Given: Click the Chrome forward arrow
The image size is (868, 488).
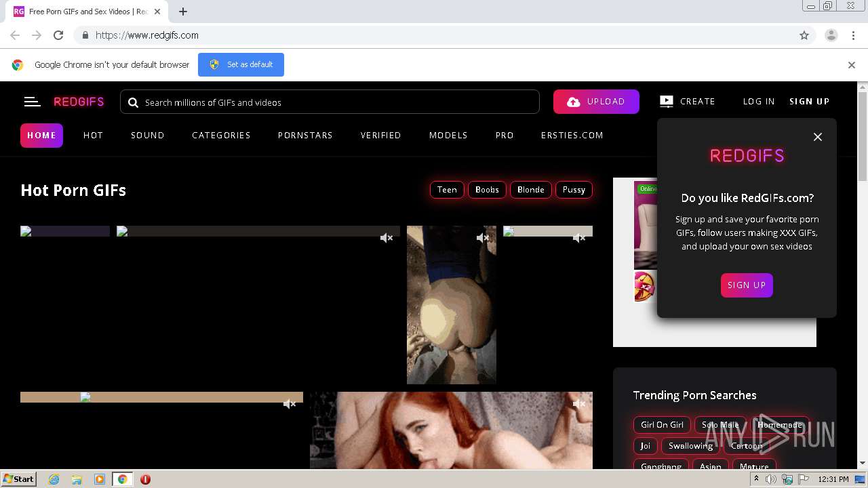Looking at the screenshot, I should pyautogui.click(x=37, y=35).
